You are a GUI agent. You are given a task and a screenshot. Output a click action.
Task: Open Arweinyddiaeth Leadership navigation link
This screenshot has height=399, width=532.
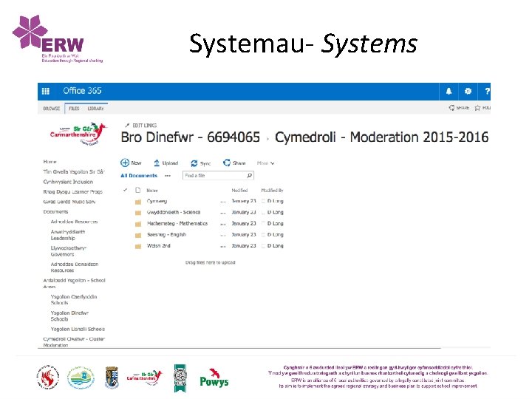tap(68, 235)
